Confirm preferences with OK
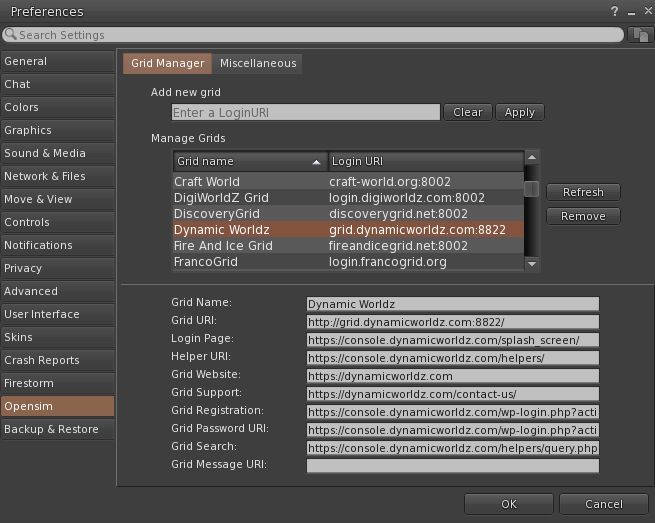 click(x=509, y=504)
